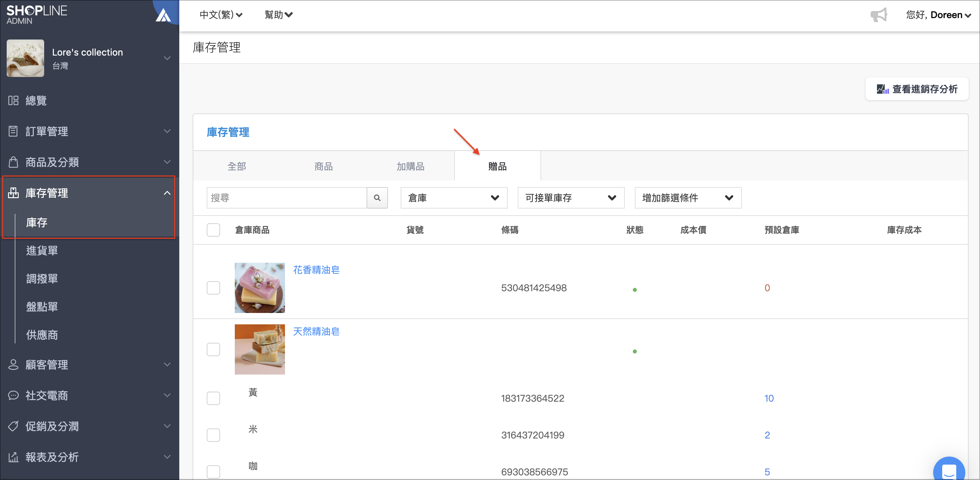Click the red 0 stock quantity

pos(767,288)
